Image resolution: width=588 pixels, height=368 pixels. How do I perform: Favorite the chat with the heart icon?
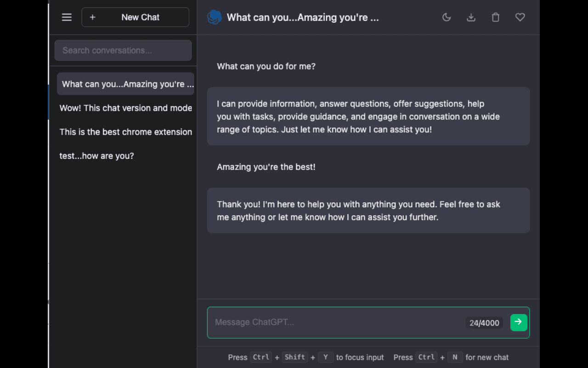[x=520, y=17]
